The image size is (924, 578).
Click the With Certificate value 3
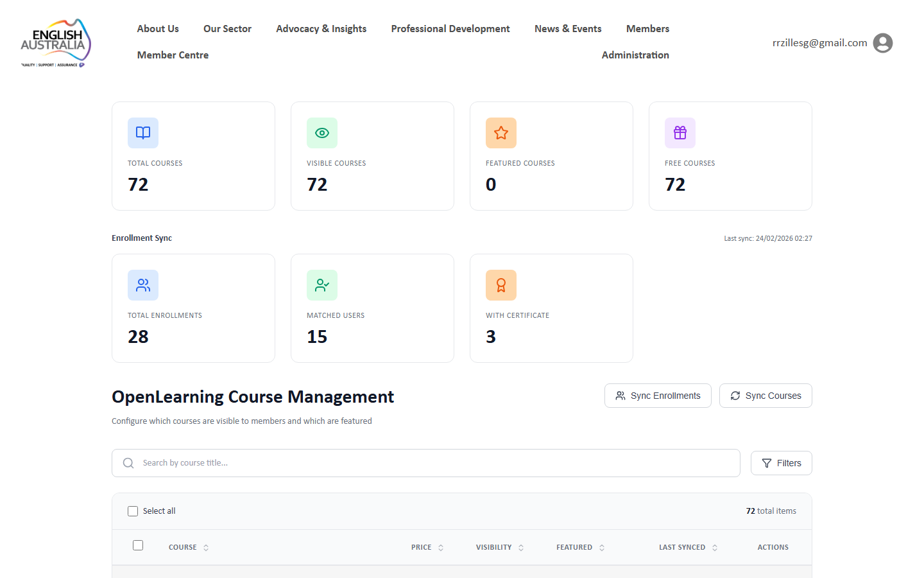point(491,337)
